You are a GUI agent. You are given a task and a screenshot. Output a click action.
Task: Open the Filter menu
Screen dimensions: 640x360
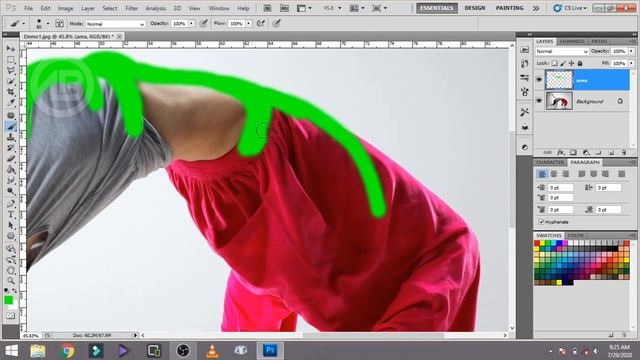[131, 8]
